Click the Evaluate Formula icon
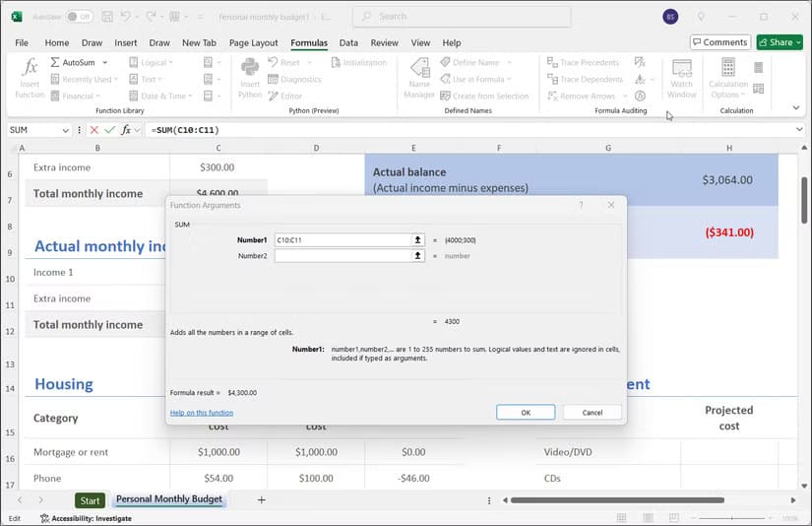The image size is (812, 526). [x=640, y=96]
